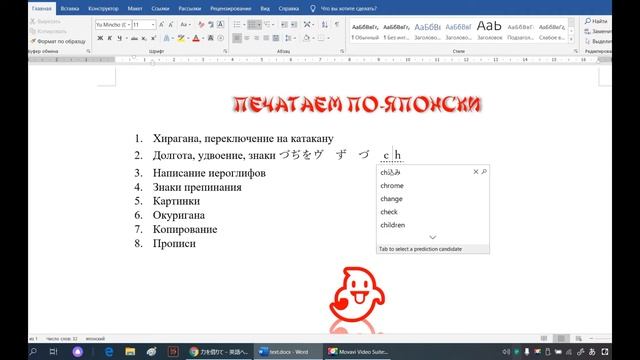Open the Макет (Layout) tab
Screen dimensions: 640x360
[135, 8]
